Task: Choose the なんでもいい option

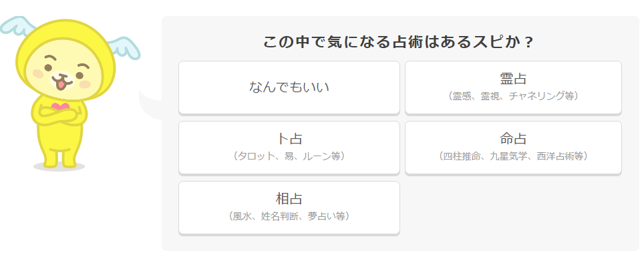Action: click(289, 87)
